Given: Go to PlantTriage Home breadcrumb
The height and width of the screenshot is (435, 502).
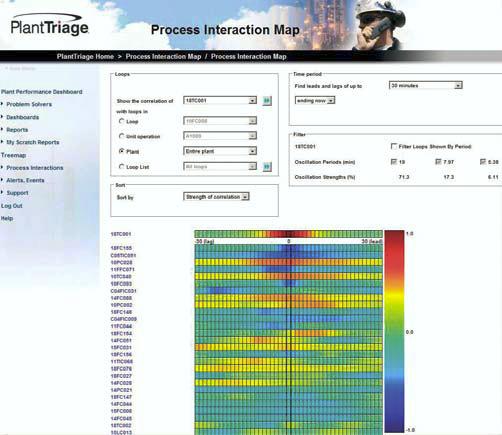Looking at the screenshot, I should [85, 56].
